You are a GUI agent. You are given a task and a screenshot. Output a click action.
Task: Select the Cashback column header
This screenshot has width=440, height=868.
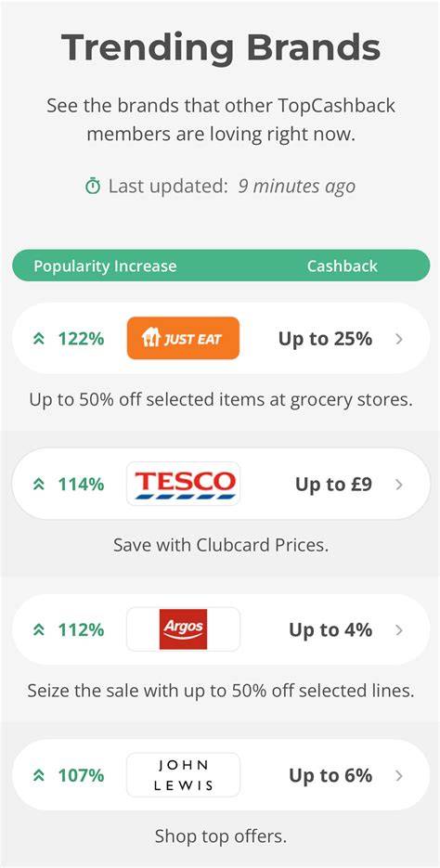(342, 266)
